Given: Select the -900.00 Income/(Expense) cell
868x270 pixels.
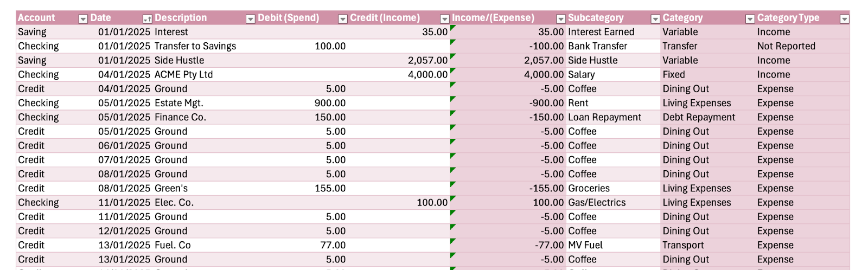Looking at the screenshot, I should pyautogui.click(x=508, y=103).
